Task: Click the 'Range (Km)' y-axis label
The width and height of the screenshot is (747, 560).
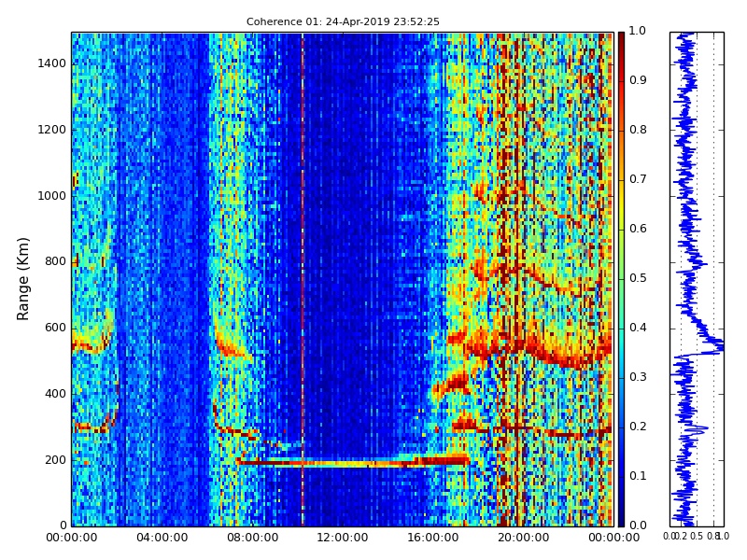Action: [22, 279]
